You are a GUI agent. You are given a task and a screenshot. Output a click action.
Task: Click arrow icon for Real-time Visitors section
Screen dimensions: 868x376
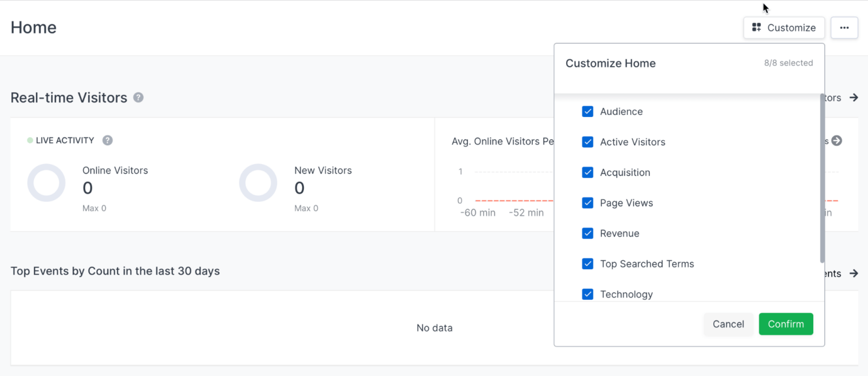[855, 97]
